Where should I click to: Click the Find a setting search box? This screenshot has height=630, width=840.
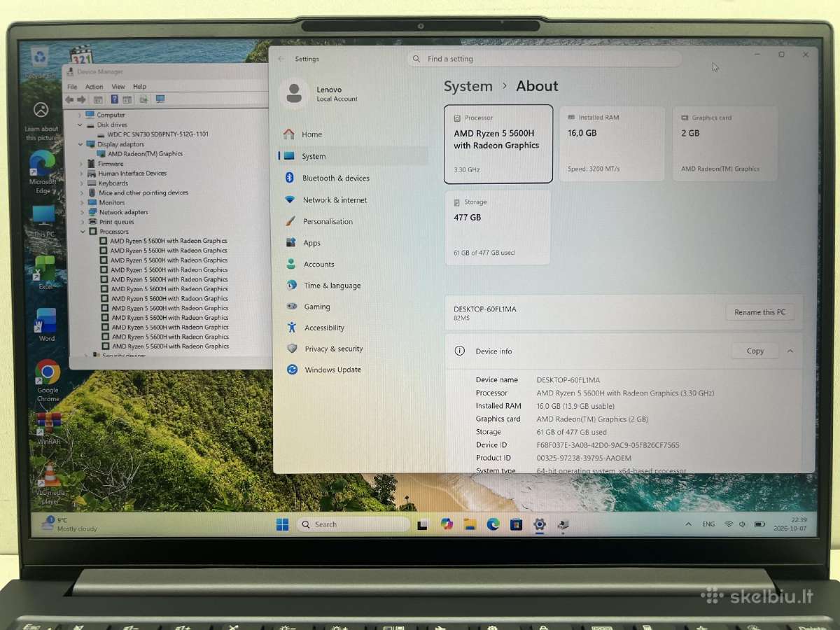pos(544,59)
